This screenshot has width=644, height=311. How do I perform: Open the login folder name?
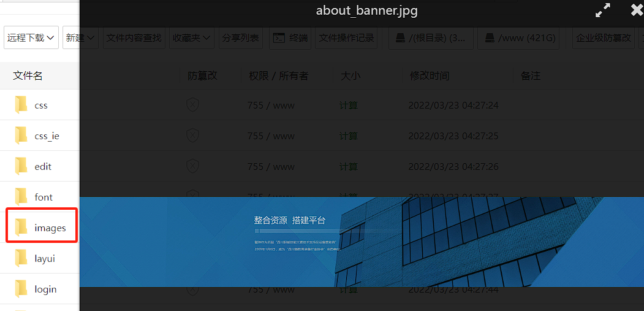(45, 289)
